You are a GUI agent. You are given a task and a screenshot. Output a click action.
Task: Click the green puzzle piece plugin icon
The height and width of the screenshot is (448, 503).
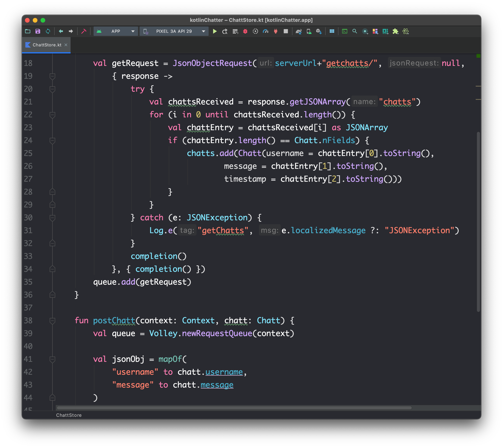(x=395, y=31)
